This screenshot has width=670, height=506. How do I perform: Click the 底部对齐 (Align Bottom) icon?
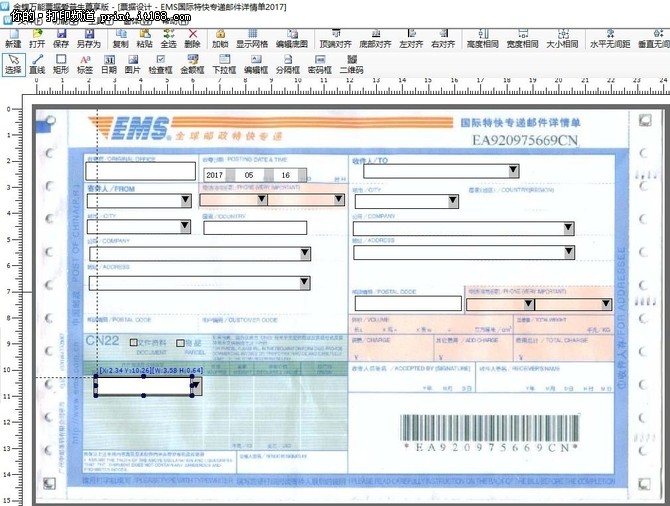point(376,38)
